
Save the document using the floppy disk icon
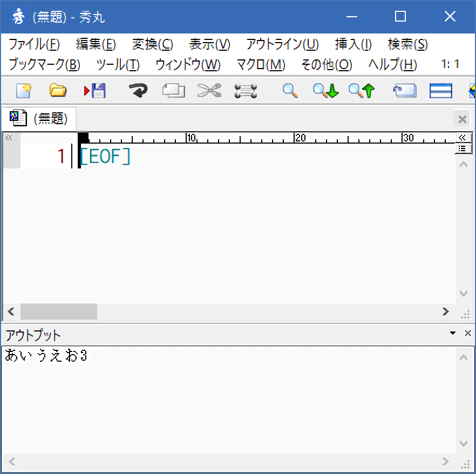pos(95,90)
